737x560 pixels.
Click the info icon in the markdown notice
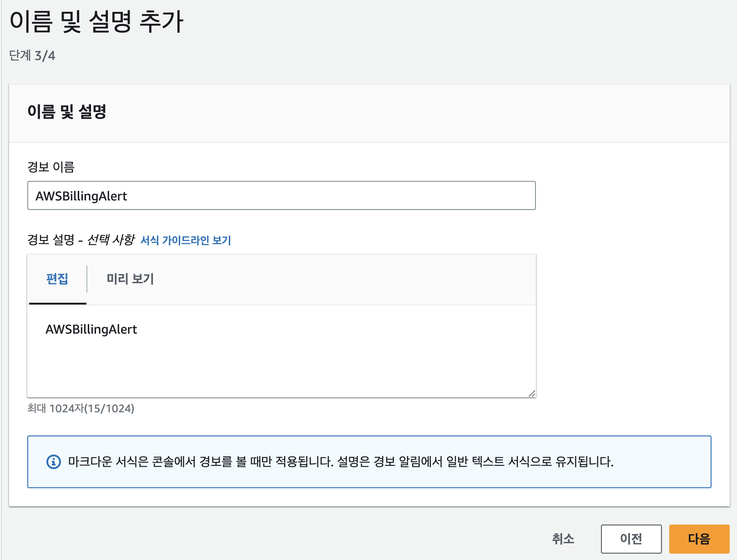54,462
